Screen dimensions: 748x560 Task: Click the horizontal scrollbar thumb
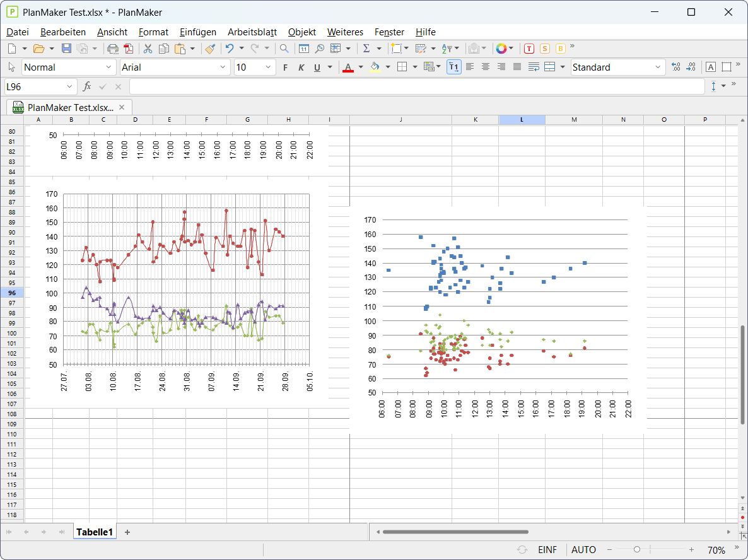coord(455,532)
